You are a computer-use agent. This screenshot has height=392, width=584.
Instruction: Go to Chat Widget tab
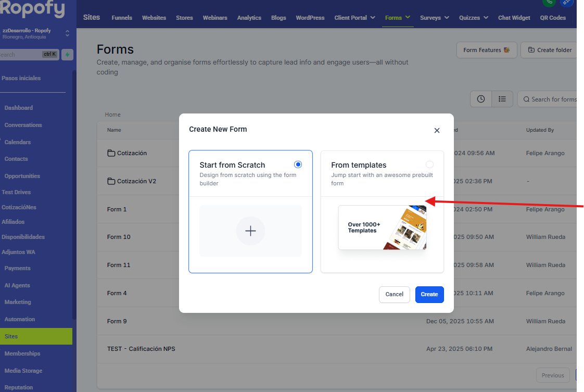pos(514,18)
